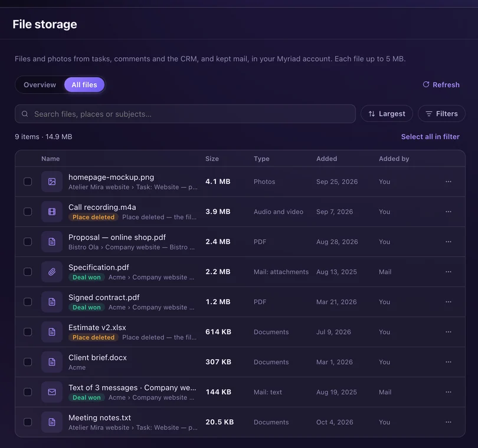Click the Oct 4, 2026 date cell
478x448 pixels.
click(x=335, y=422)
